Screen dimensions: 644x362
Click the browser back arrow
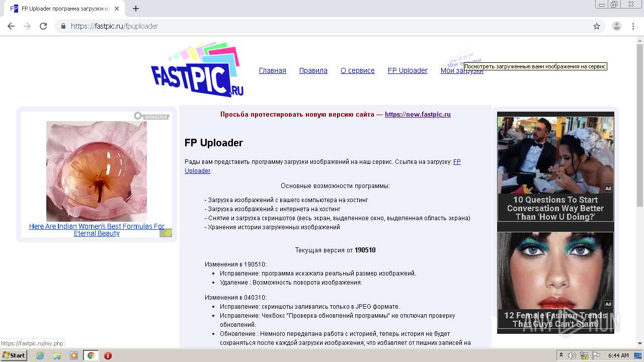(11, 26)
